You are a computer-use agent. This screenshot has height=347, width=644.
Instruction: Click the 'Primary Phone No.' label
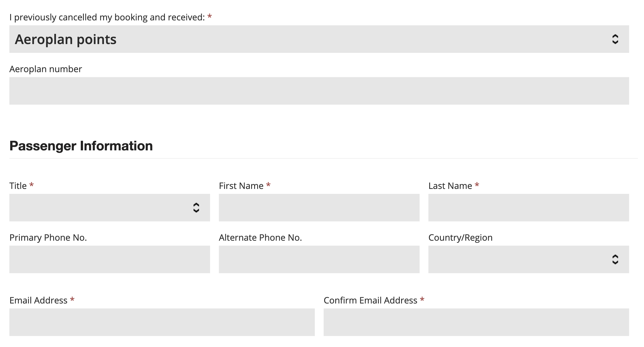click(48, 238)
